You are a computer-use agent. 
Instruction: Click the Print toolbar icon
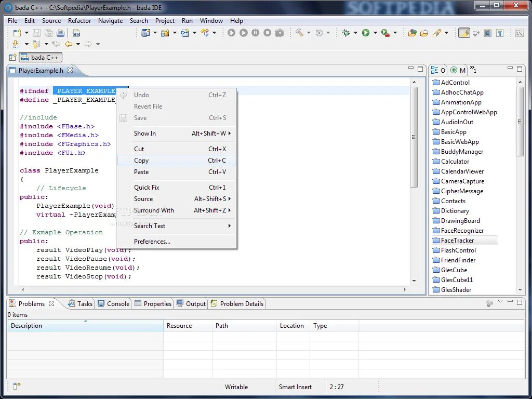tap(60, 33)
